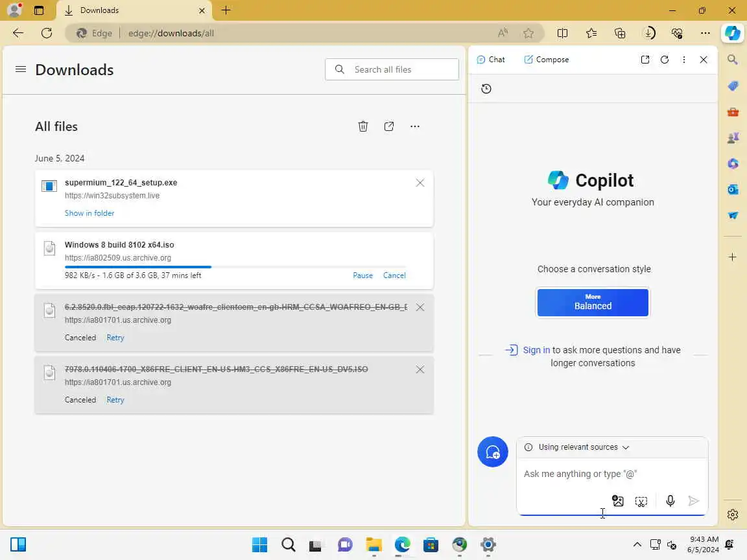Open tab actions menu icon
Screen dimensions: 747x560
coord(39,10)
